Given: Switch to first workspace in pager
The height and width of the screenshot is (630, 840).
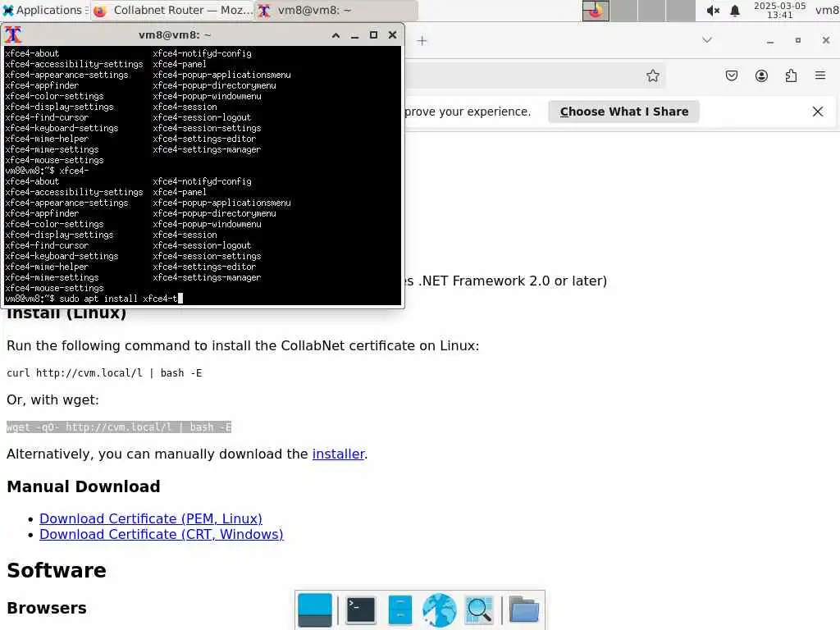Looking at the screenshot, I should [596, 11].
